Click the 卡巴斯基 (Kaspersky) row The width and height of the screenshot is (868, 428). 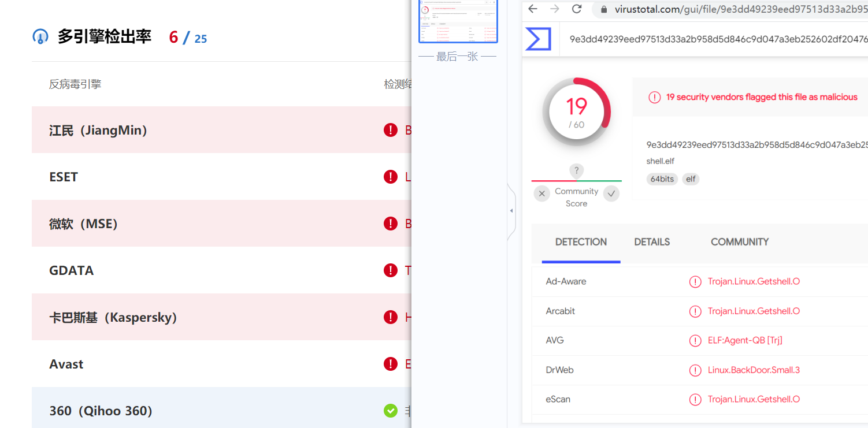[x=221, y=317]
